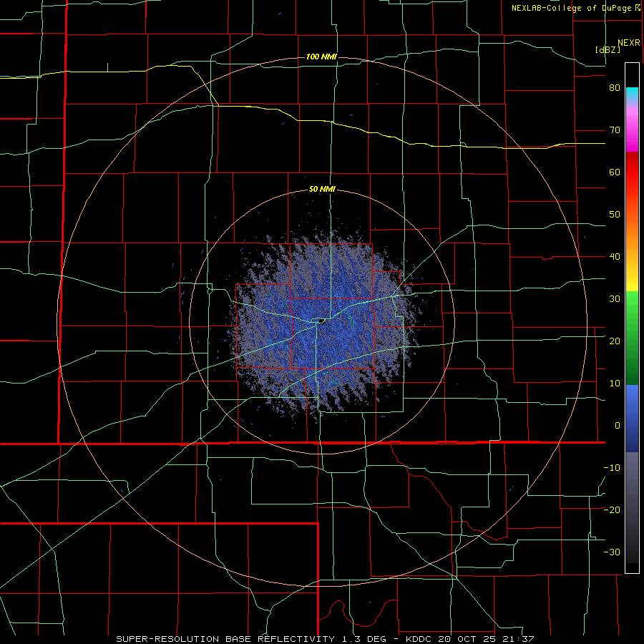Click the 20 dBZ scale value
This screenshot has height=644, width=644.
coord(615,341)
